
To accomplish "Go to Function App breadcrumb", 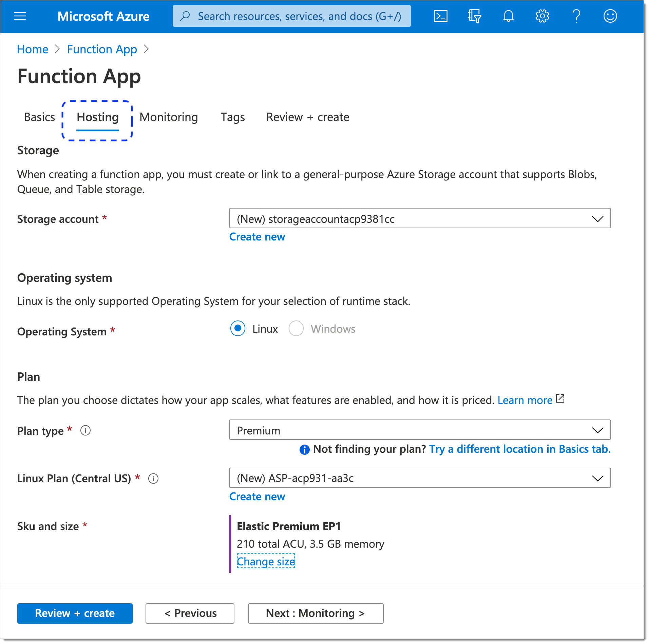I will [x=102, y=50].
